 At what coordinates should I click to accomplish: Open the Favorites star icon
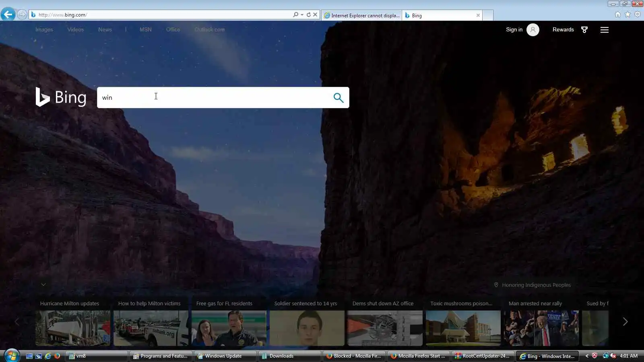coord(628,14)
